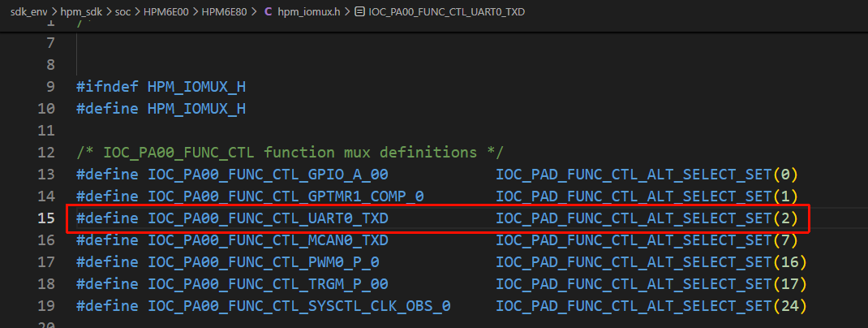This screenshot has height=328, width=868.
Task: Open the sdk_env breadcrumb segment
Action: coord(28,11)
